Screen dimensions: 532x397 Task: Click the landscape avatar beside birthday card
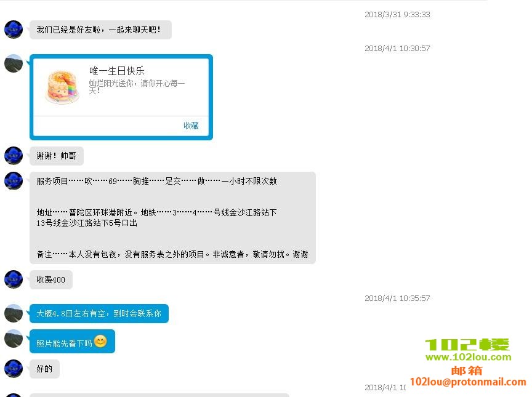click(14, 63)
